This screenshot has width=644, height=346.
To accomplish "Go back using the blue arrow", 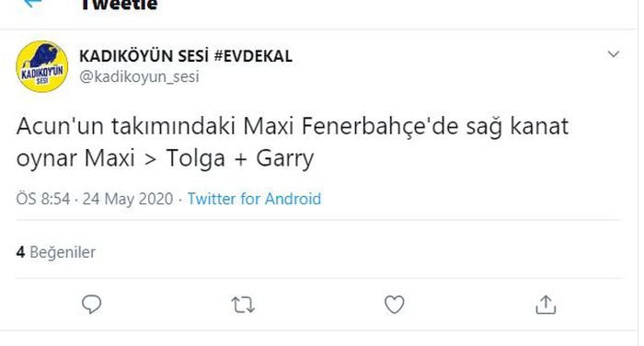I will coord(33,4).
